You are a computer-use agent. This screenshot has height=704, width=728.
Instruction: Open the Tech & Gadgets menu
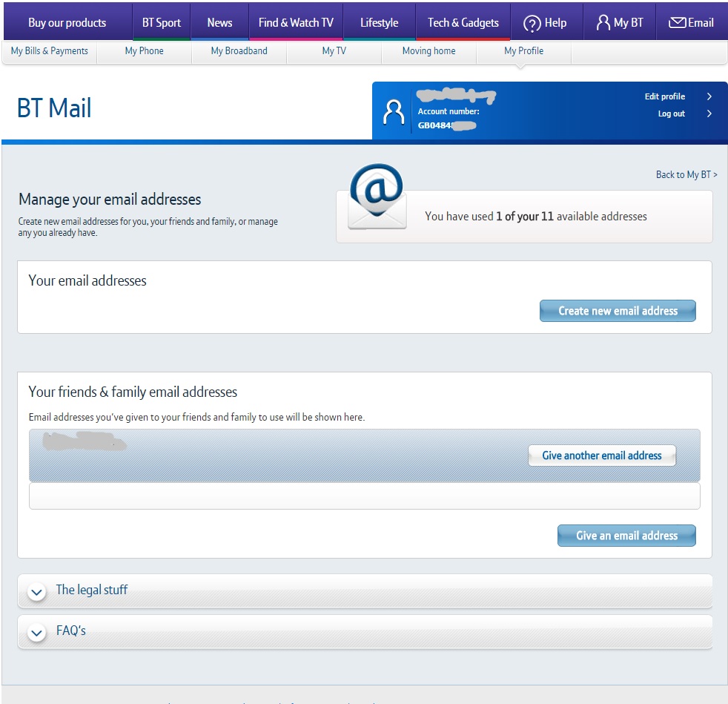pos(463,23)
